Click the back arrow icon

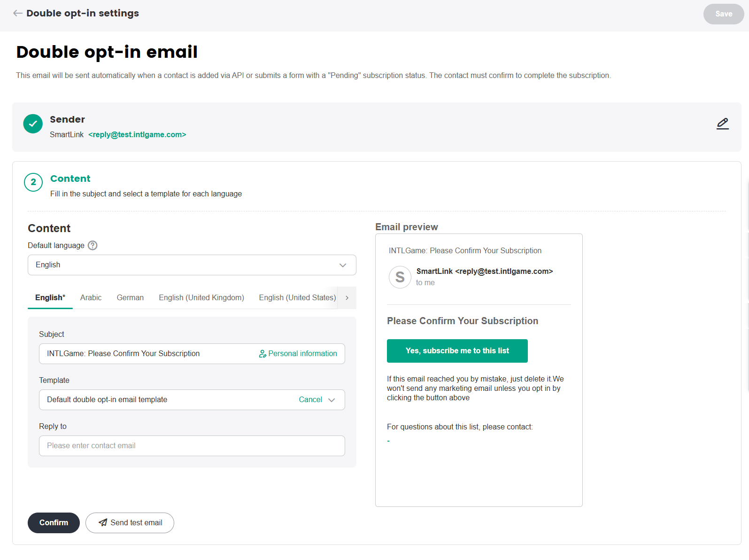click(18, 13)
